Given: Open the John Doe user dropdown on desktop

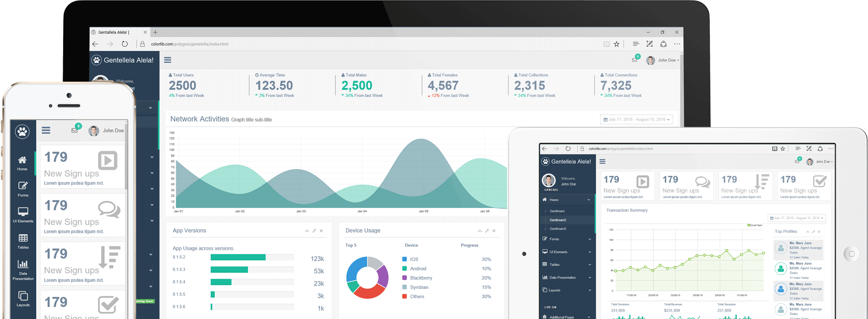Looking at the screenshot, I should [x=663, y=60].
